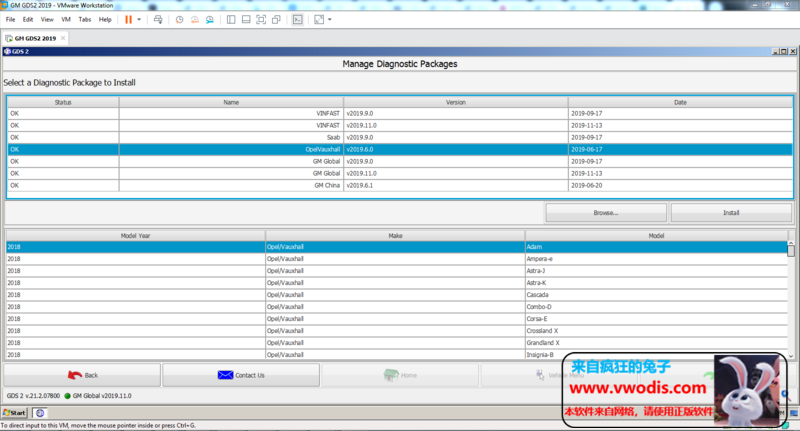Click the Browse... button
Image resolution: width=800 pixels, height=431 pixels.
(606, 213)
